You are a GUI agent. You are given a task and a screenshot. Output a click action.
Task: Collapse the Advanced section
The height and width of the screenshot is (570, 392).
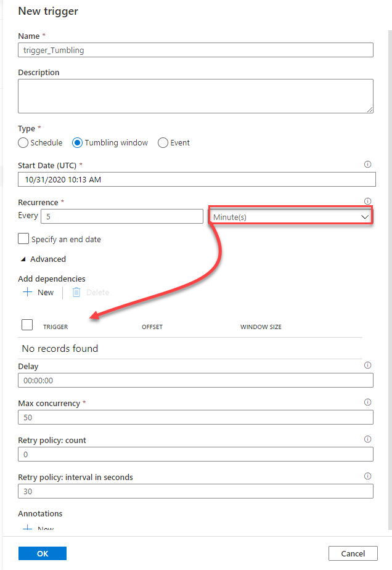pyautogui.click(x=23, y=259)
